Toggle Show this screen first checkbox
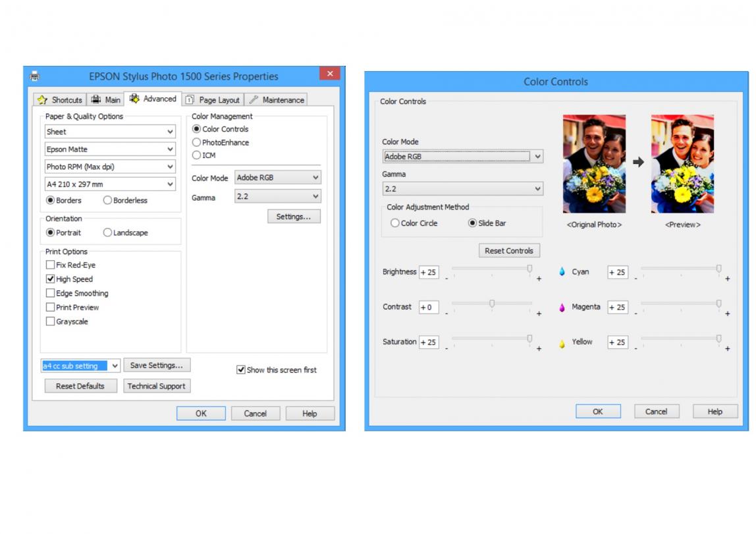The image size is (756, 534). click(240, 369)
